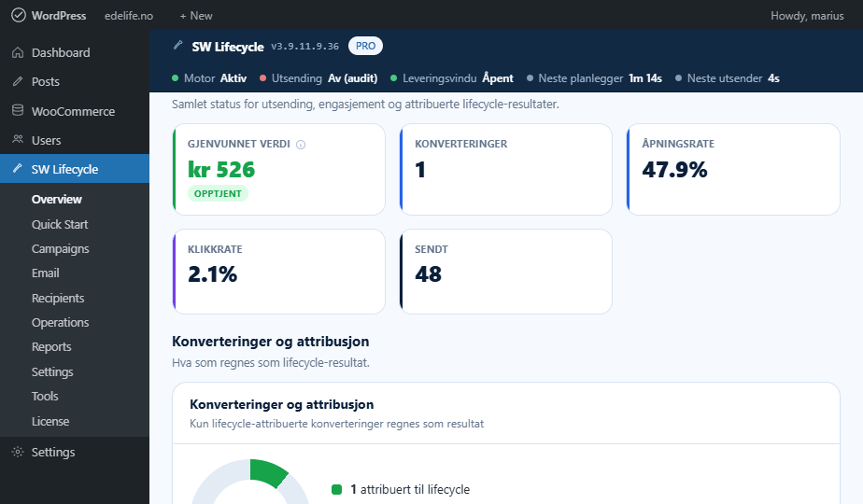
Task: Click the WooCommerce database icon
Action: coord(18,110)
